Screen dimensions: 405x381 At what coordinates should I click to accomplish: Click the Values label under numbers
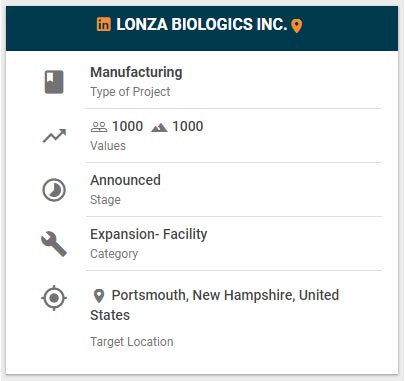tap(108, 146)
